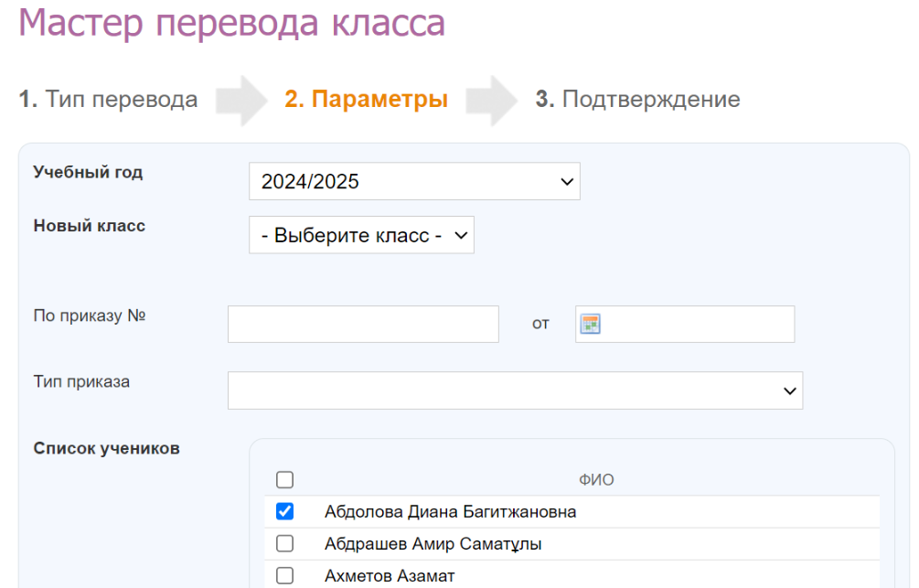Viewport: 919px width, 588px height.
Task: Uncheck Абдолова Диана Багитжановна
Action: [x=284, y=512]
